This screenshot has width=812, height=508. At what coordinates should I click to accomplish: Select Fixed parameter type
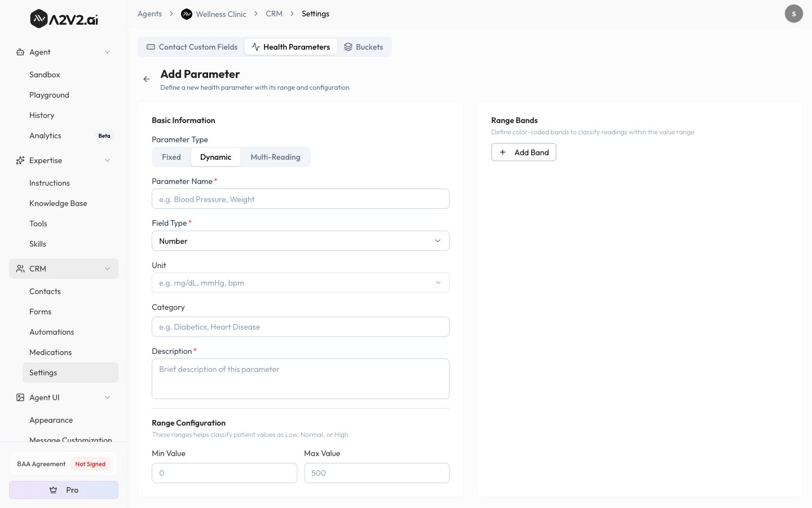(171, 157)
